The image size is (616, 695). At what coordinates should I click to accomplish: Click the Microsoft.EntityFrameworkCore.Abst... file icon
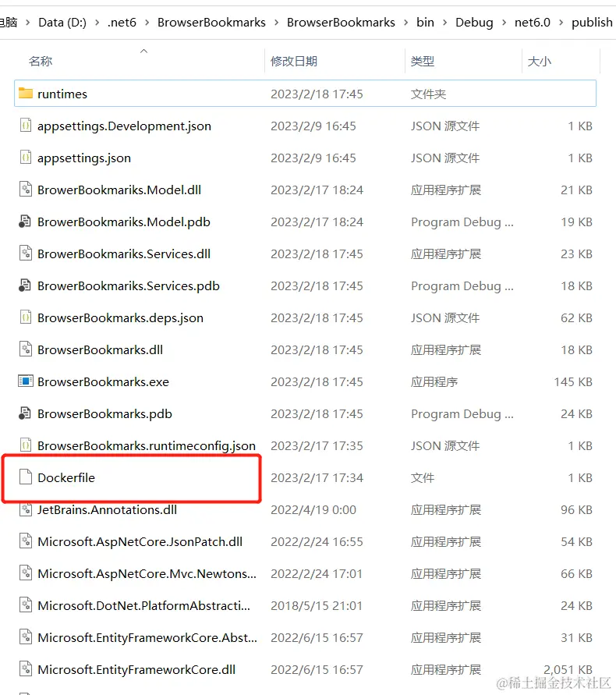[26, 637]
